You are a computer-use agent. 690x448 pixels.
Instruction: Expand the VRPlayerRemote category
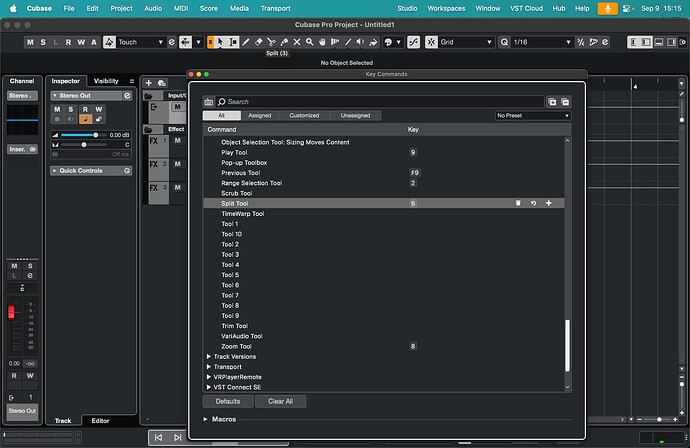point(209,377)
